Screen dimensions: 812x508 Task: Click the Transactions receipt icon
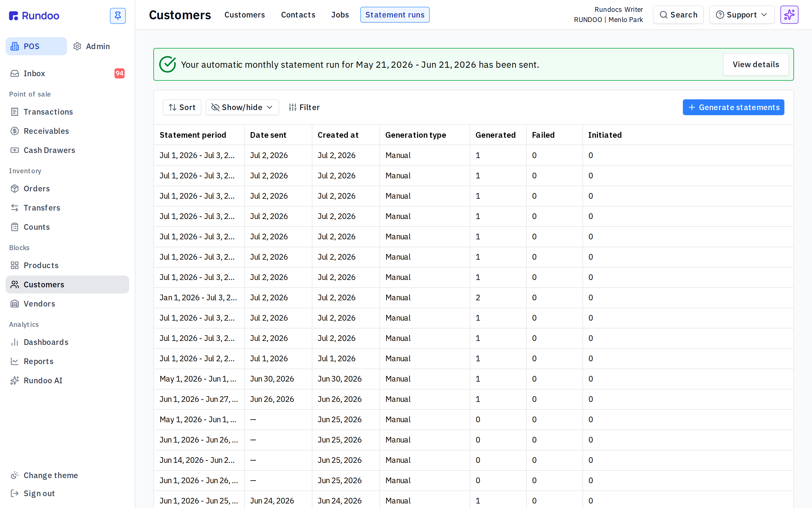pyautogui.click(x=14, y=112)
